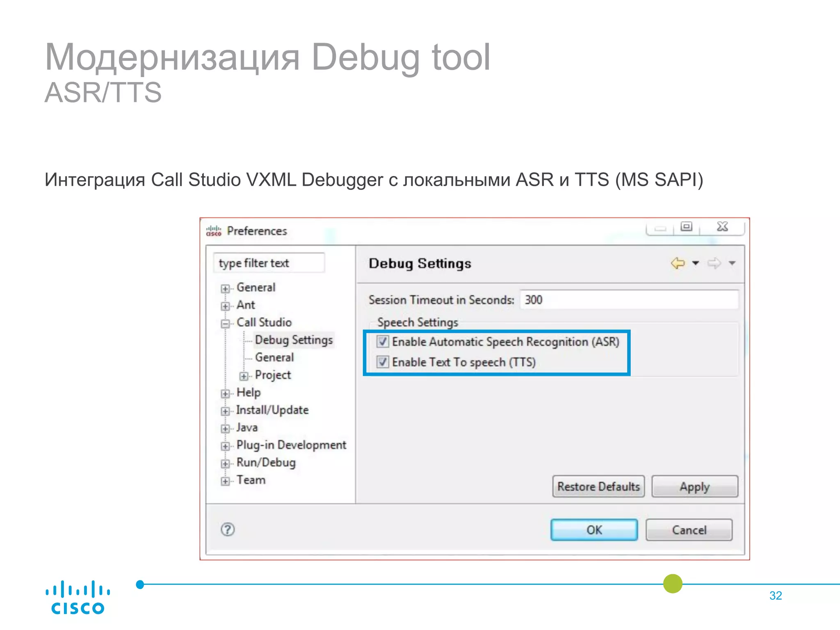Select the Project tree item
Screen dimensions: 840x630
coord(273,375)
